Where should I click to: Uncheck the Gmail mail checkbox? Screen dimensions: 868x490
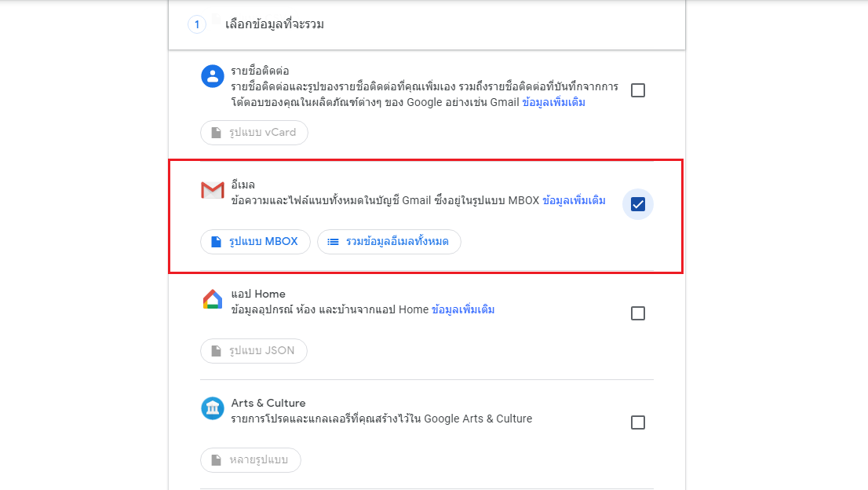(x=638, y=204)
